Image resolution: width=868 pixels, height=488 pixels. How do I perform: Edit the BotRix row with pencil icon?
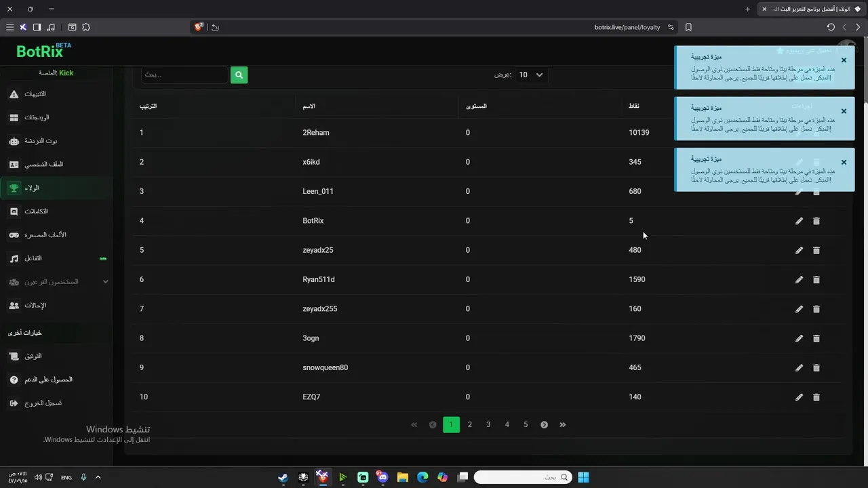tap(799, 221)
